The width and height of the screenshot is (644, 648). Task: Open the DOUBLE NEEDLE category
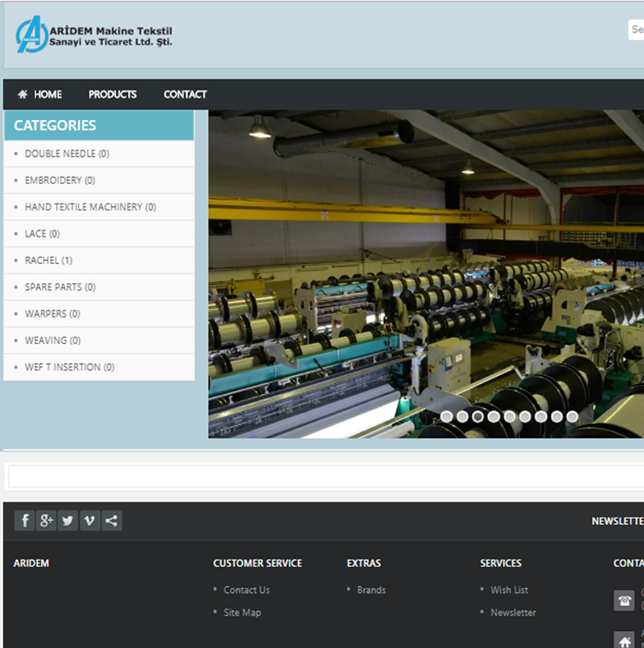(x=67, y=154)
